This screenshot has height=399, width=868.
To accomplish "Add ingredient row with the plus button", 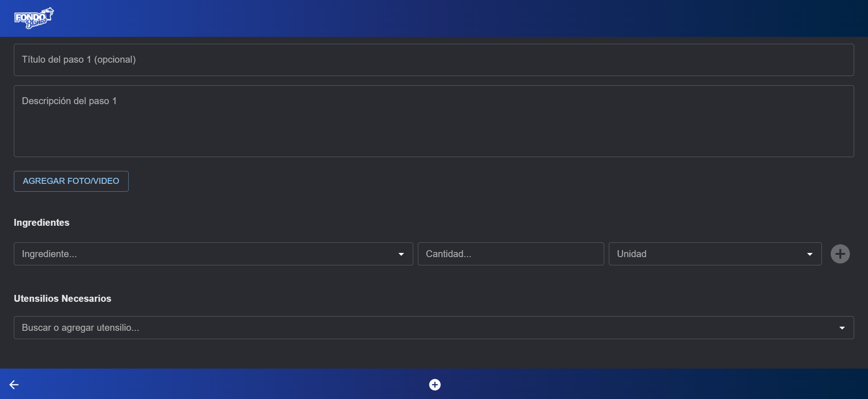I will [840, 254].
